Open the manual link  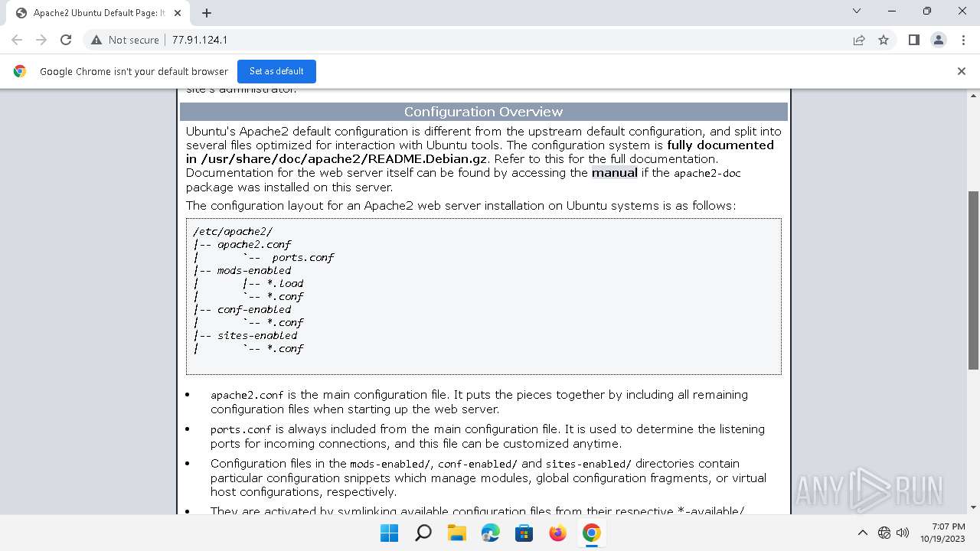pyautogui.click(x=614, y=173)
